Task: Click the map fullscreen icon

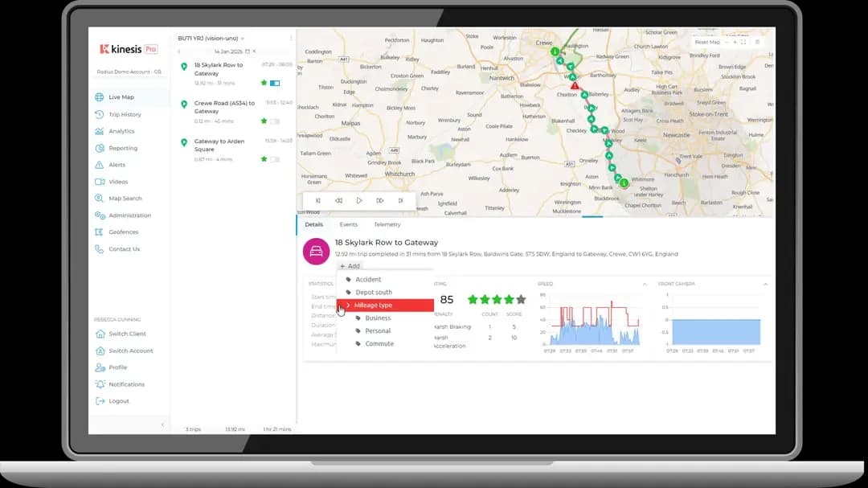Action: pyautogui.click(x=743, y=42)
